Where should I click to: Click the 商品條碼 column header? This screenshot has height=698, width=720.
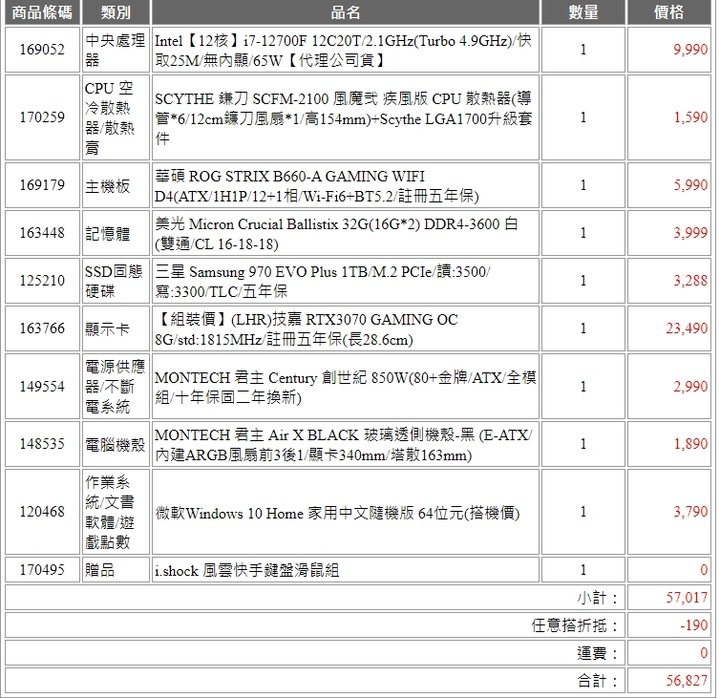click(42, 12)
